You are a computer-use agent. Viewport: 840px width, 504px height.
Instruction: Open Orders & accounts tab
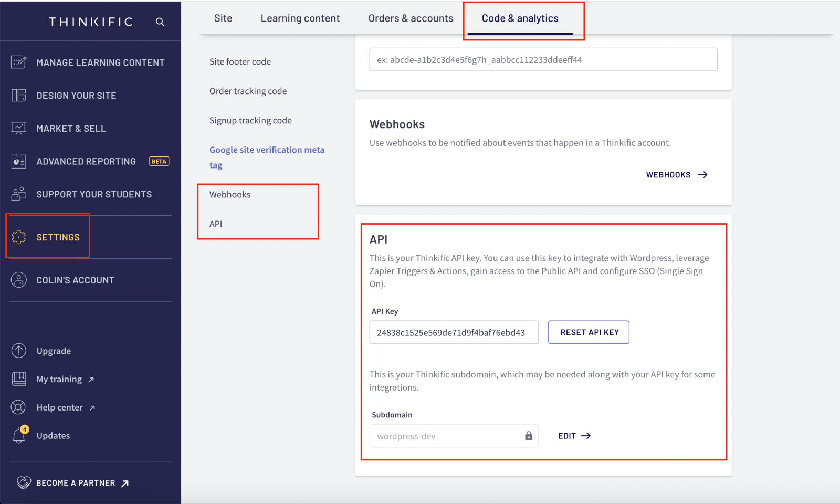coord(411,18)
